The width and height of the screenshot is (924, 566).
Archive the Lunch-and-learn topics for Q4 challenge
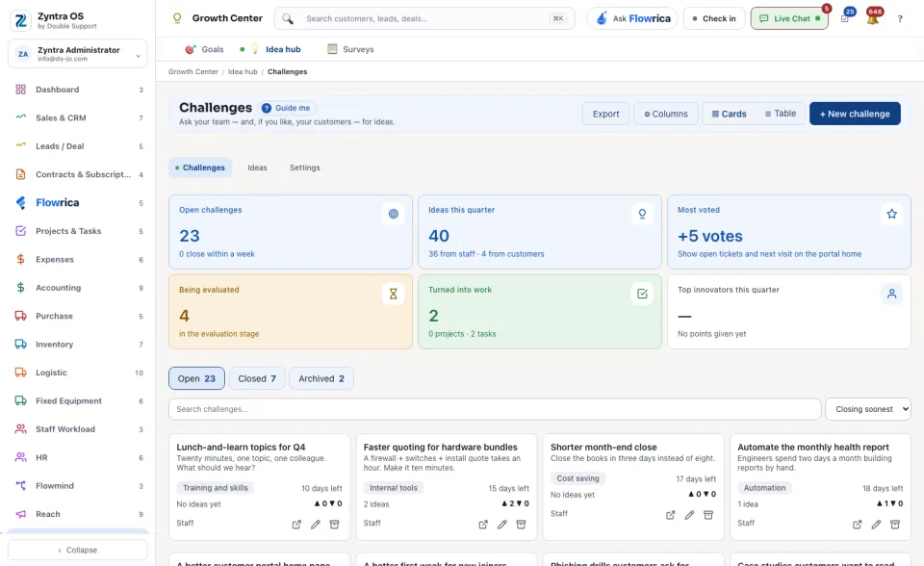click(x=334, y=525)
